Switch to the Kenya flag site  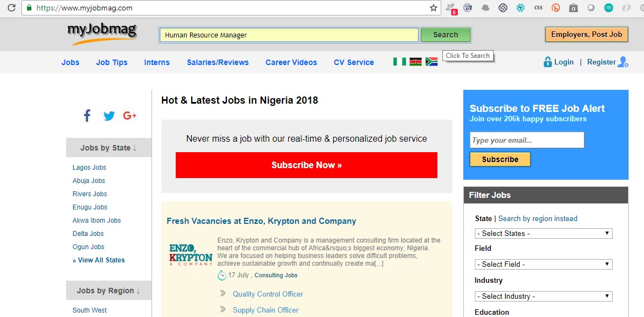415,62
